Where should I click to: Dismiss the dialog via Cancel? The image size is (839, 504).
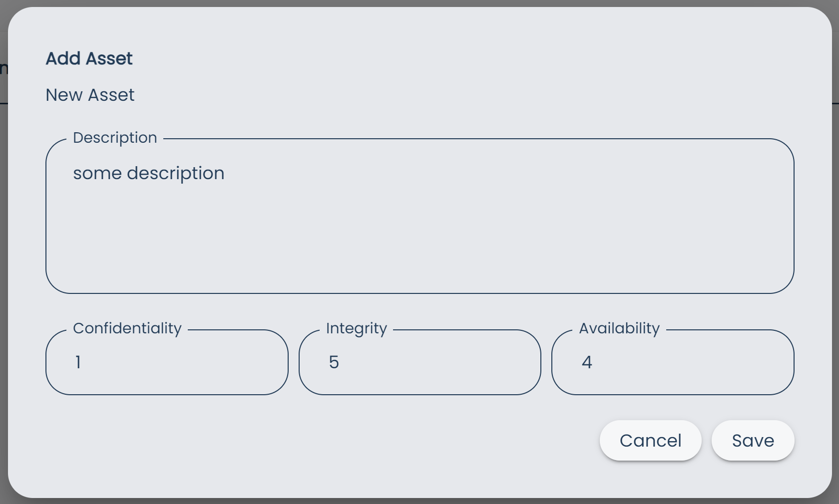pos(650,441)
